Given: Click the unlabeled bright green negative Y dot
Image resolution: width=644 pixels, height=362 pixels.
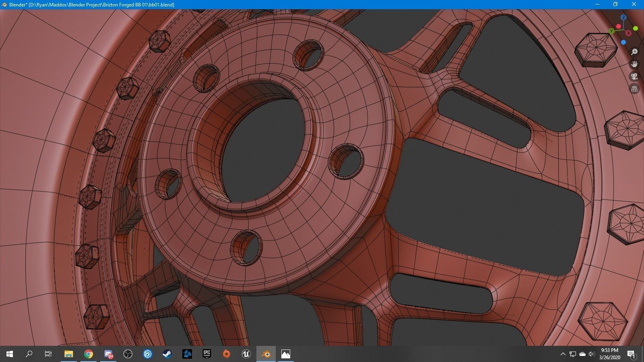Looking at the screenshot, I should pos(636,28).
